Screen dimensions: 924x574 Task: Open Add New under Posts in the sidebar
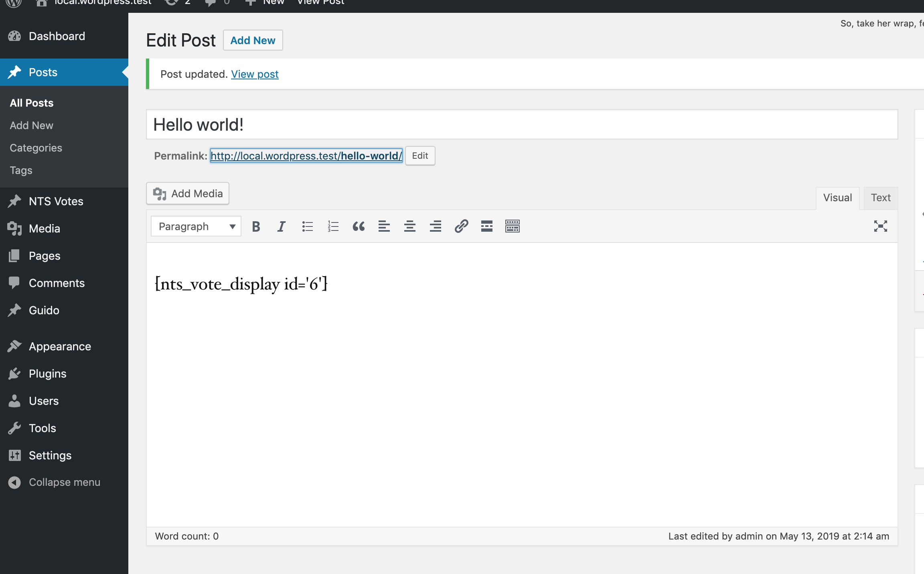(x=31, y=125)
